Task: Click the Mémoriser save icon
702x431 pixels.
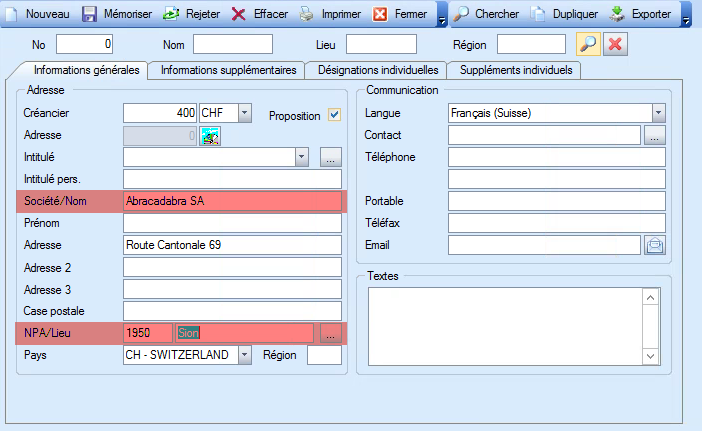Action: (89, 14)
